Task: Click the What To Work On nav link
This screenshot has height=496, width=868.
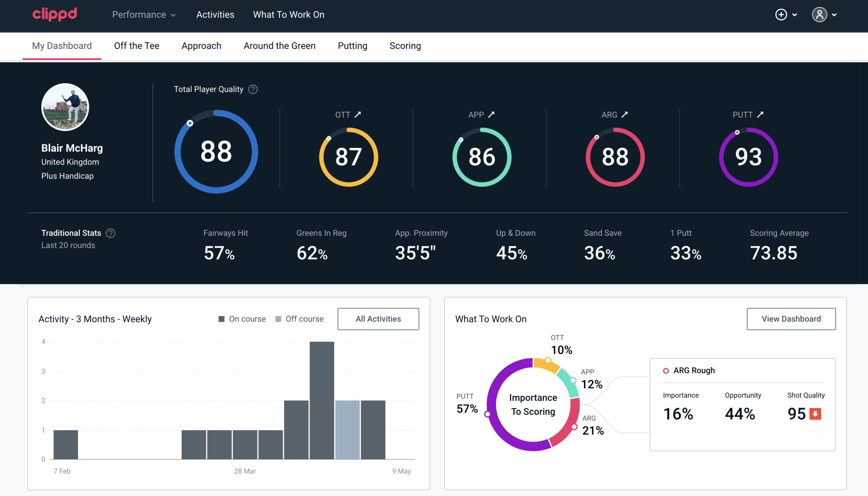Action: tap(288, 15)
